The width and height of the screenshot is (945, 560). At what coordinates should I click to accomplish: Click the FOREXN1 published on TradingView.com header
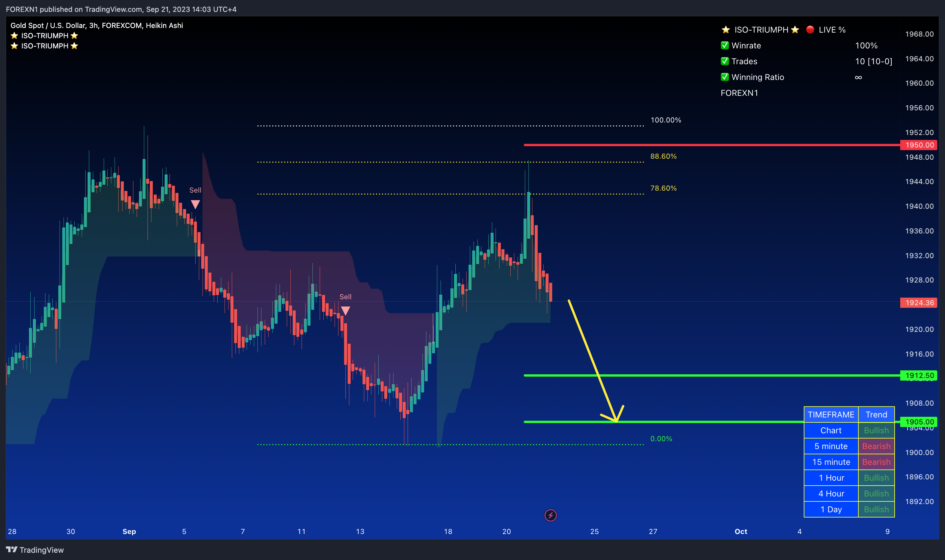[121, 9]
